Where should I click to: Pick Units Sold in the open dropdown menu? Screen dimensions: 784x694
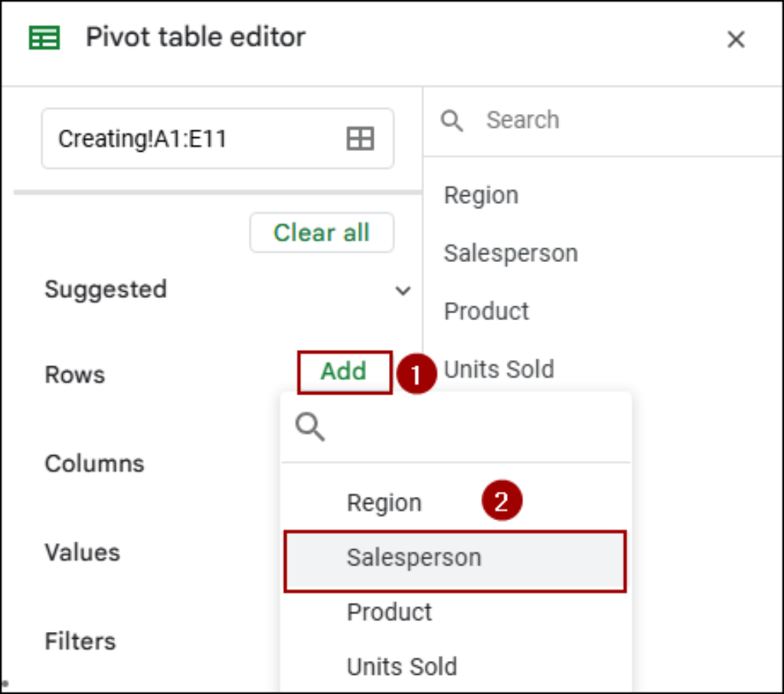(x=402, y=667)
